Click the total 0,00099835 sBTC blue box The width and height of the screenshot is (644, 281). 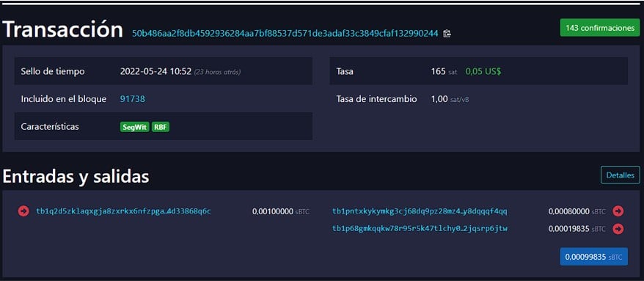coord(594,257)
